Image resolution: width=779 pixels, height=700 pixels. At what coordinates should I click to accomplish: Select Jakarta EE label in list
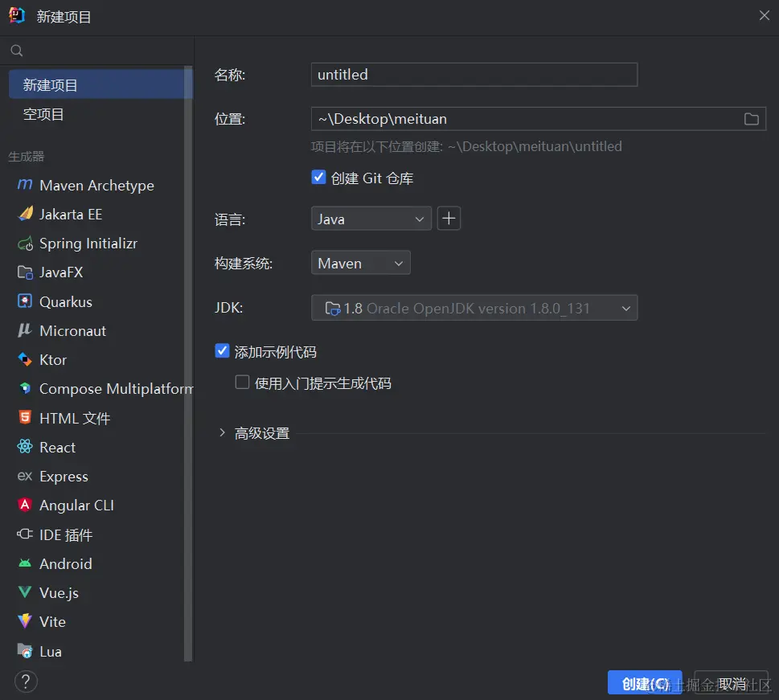(x=71, y=214)
